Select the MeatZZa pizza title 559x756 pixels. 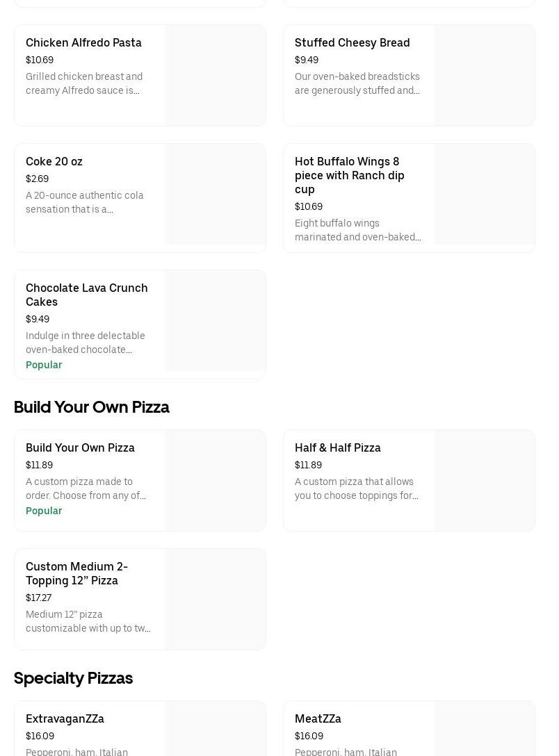click(318, 719)
